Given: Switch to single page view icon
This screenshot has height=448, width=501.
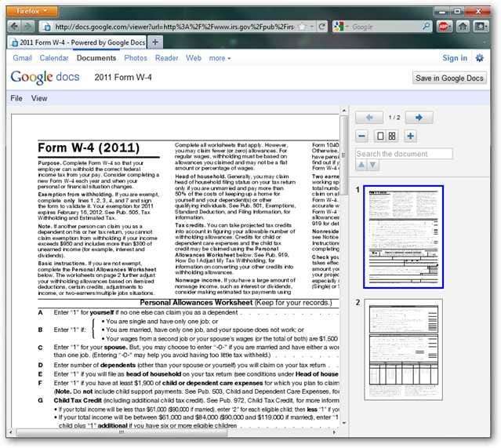Looking at the screenshot, I should tap(380, 136).
